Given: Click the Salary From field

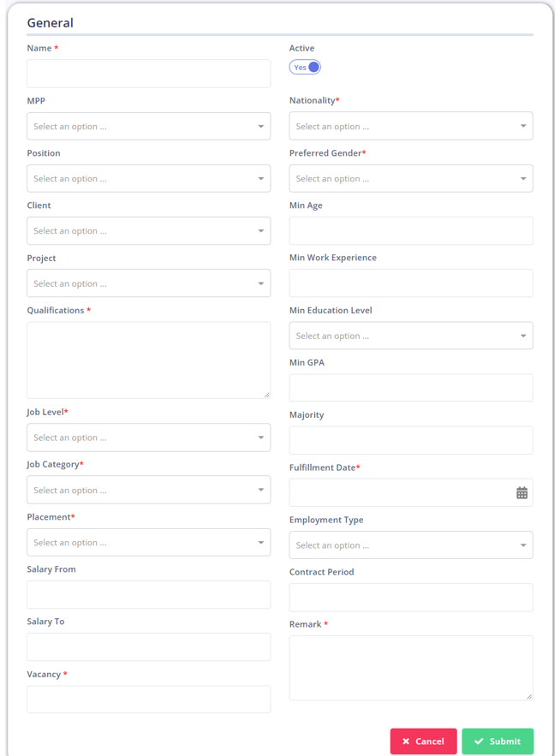Looking at the screenshot, I should click(x=148, y=594).
